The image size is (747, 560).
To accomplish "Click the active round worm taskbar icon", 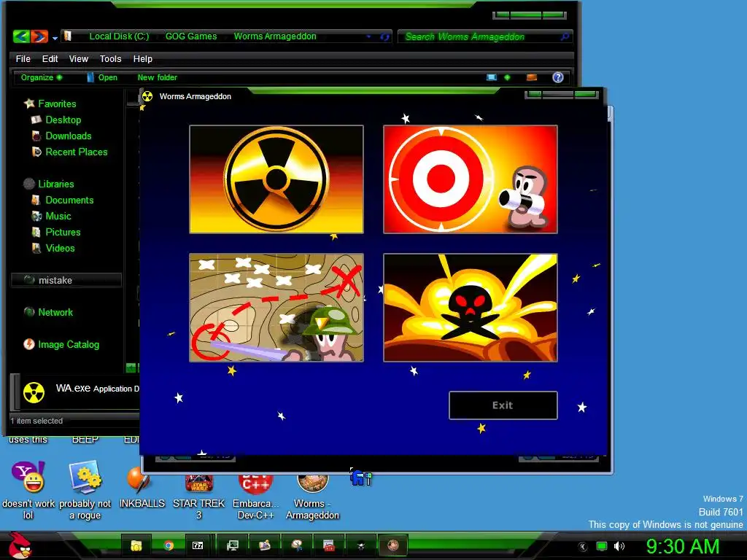I will pyautogui.click(x=393, y=545).
